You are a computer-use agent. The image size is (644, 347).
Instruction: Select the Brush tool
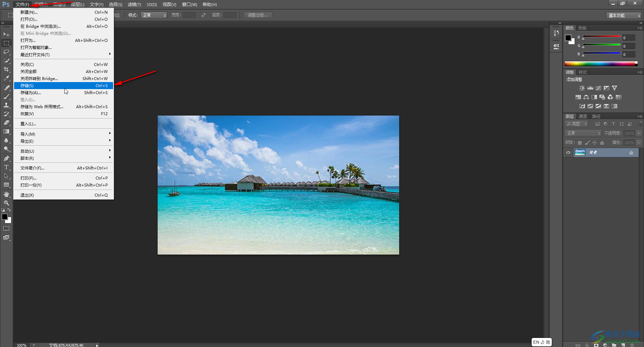[x=6, y=96]
